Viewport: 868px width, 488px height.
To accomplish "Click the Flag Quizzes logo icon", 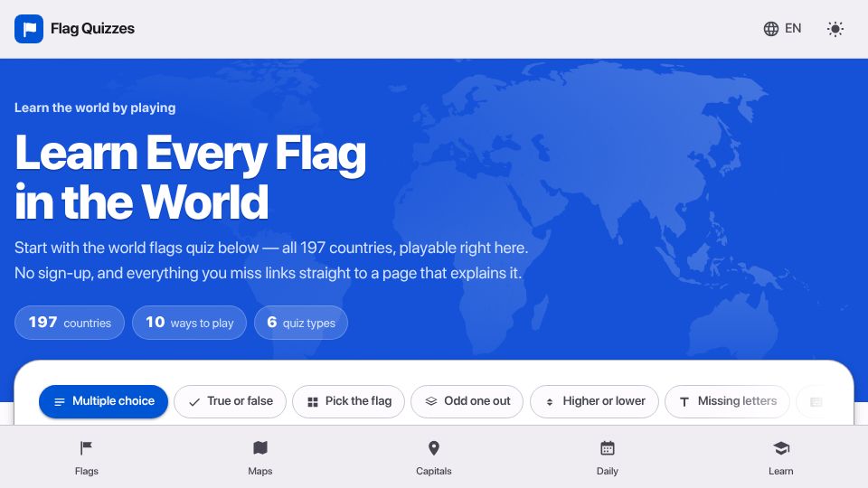I will (29, 29).
